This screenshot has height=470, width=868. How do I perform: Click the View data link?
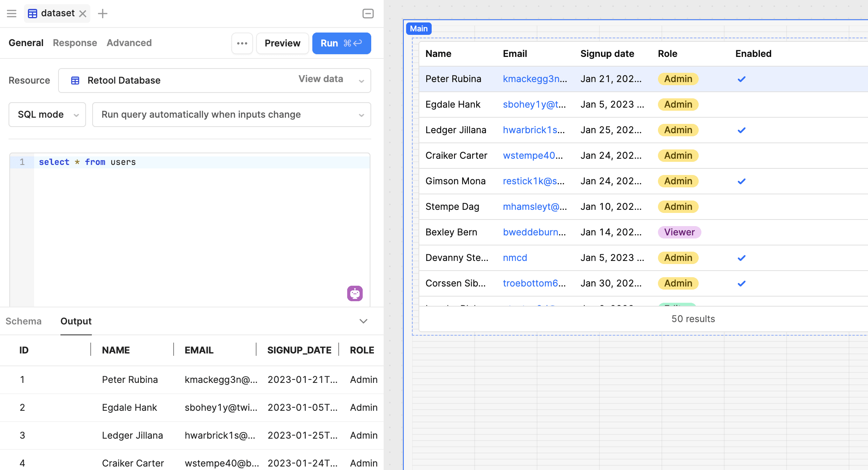coord(320,79)
